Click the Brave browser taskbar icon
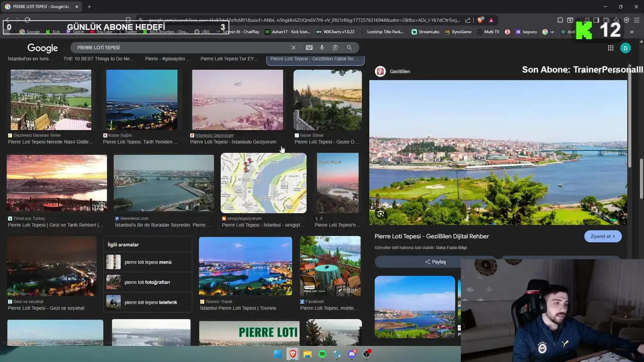This screenshot has width=644, height=362. (292, 354)
